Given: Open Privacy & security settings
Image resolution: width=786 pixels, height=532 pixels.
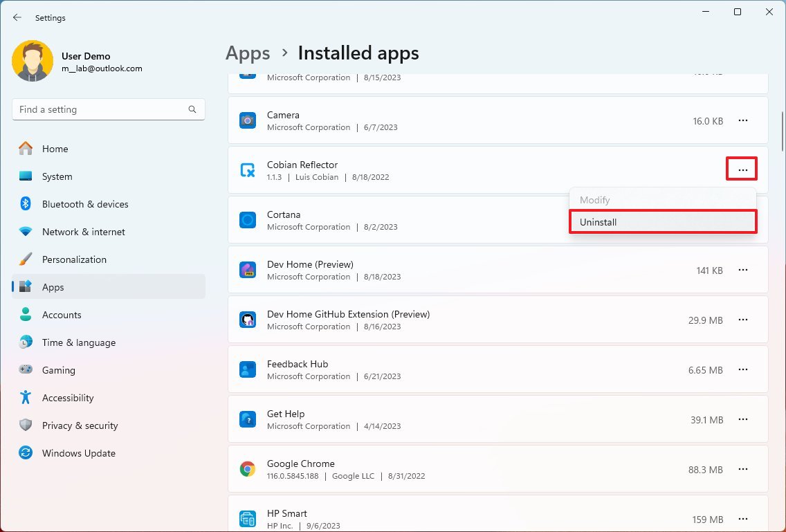Looking at the screenshot, I should (x=80, y=425).
